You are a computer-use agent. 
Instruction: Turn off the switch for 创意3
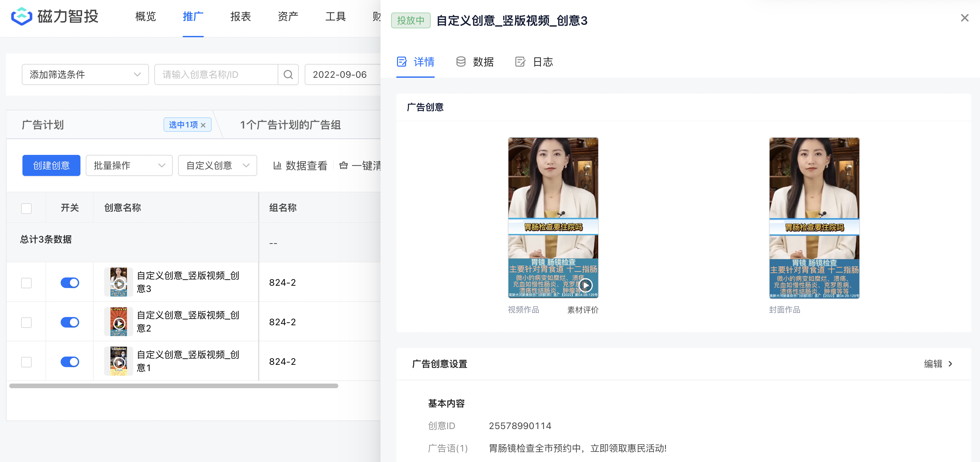[x=70, y=282]
